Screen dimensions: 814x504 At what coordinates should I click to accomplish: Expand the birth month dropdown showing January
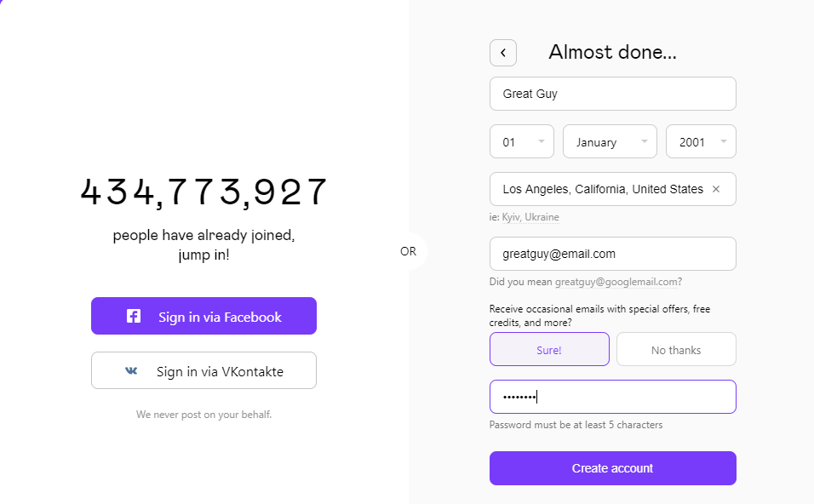click(x=610, y=142)
